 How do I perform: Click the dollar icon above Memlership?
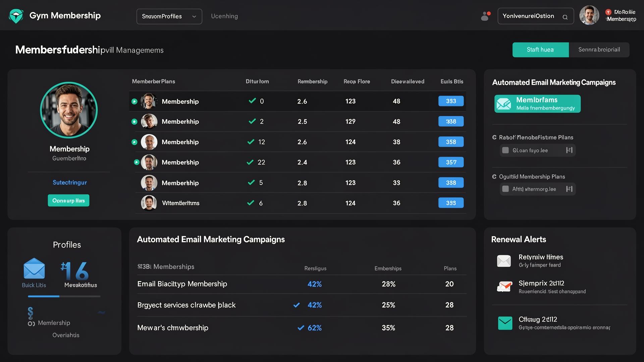pyautogui.click(x=31, y=312)
